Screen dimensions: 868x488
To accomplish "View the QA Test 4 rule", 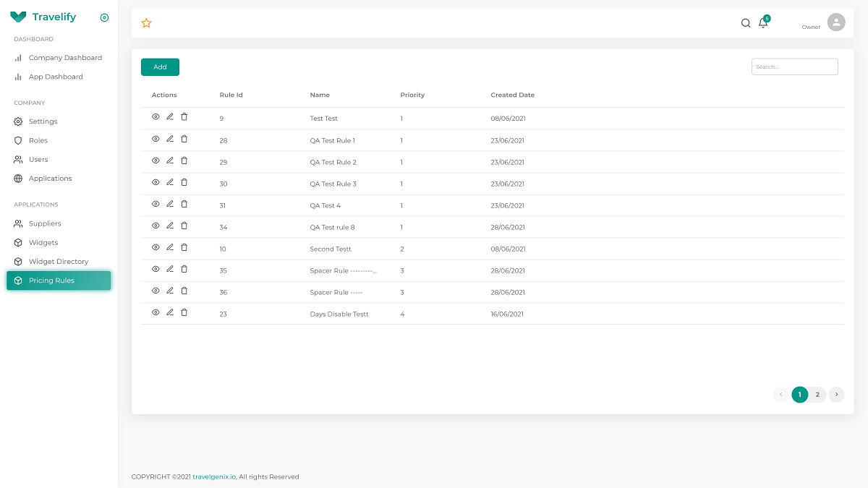I will click(x=156, y=204).
